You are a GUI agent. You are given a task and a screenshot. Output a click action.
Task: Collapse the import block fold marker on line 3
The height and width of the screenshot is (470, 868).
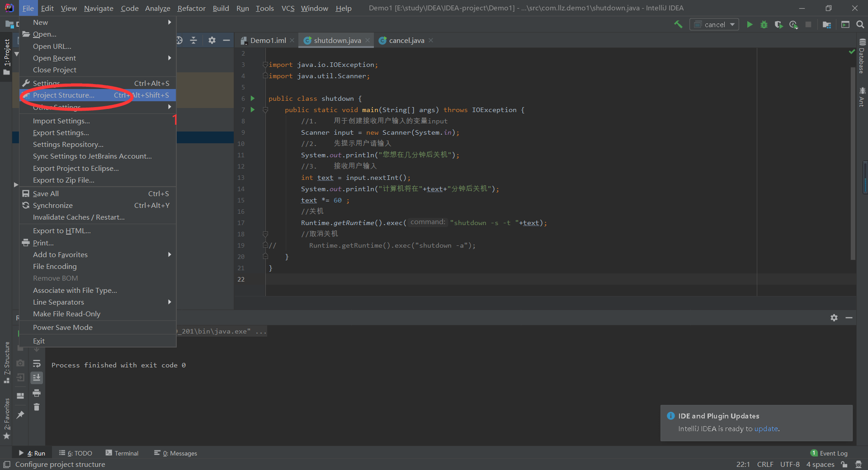tap(265, 65)
